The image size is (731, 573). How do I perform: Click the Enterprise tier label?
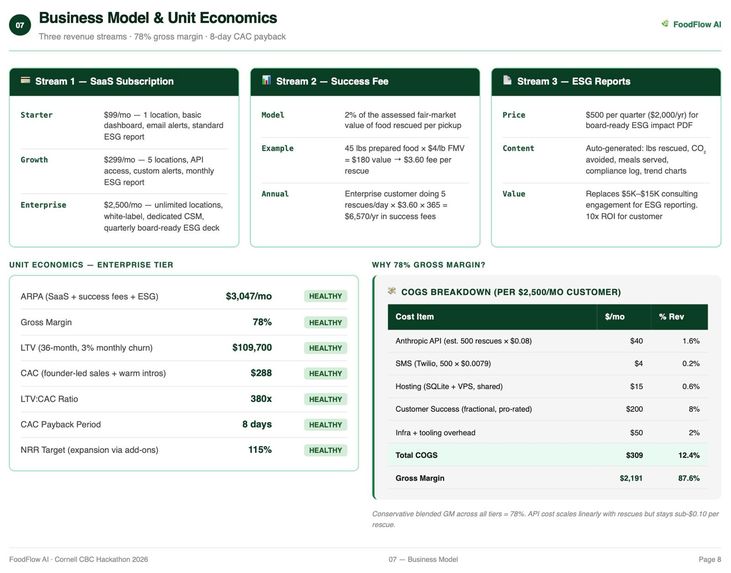click(x=43, y=205)
